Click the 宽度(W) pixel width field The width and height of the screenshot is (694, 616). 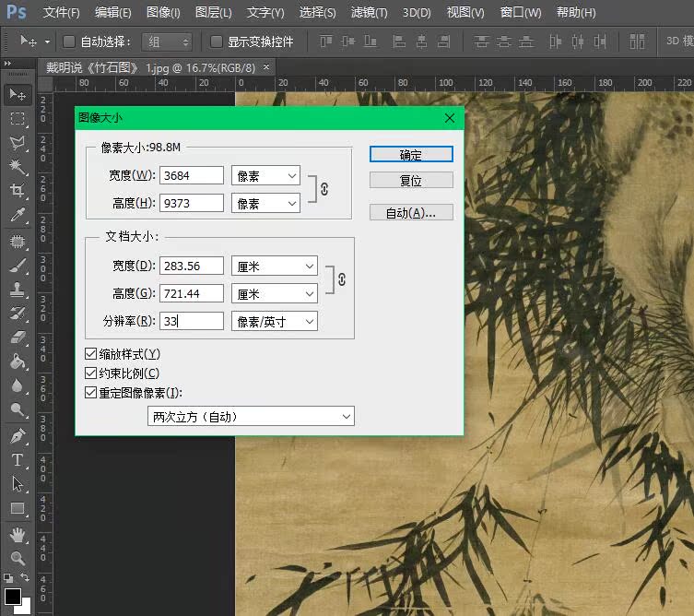pyautogui.click(x=192, y=175)
